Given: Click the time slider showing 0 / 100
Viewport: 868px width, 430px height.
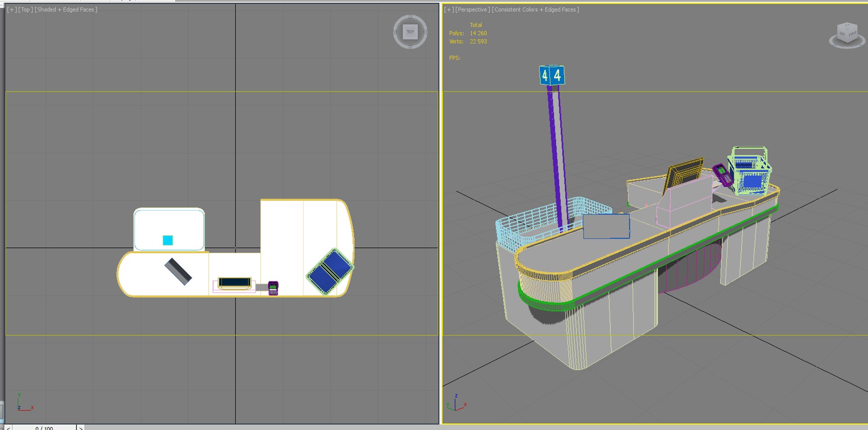Looking at the screenshot, I should tap(44, 428).
